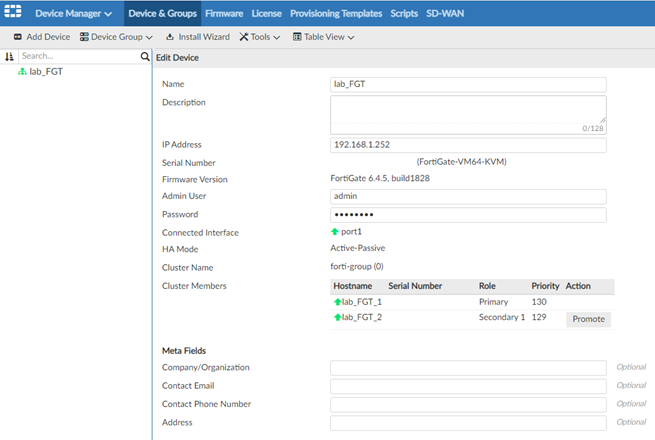The image size is (655, 440).
Task: Click the lab_FGT cluster icon in tree
Action: pos(22,72)
